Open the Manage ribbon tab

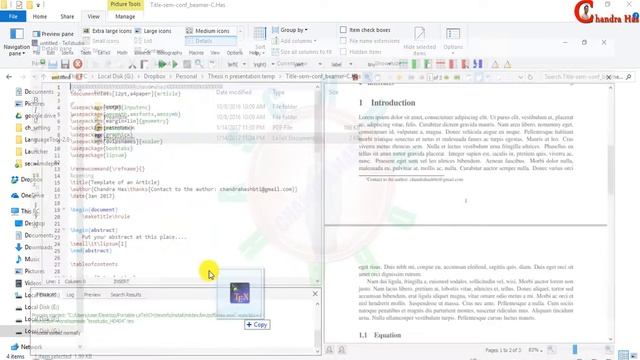[x=125, y=17]
